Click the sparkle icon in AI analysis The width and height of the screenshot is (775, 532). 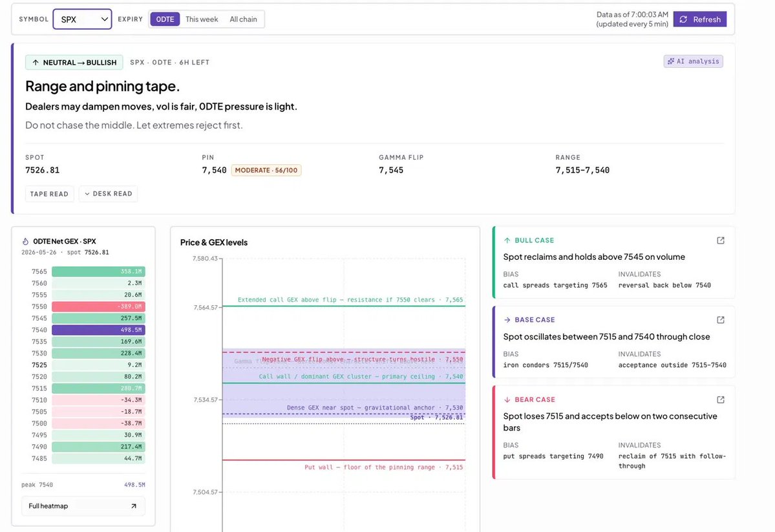point(671,61)
